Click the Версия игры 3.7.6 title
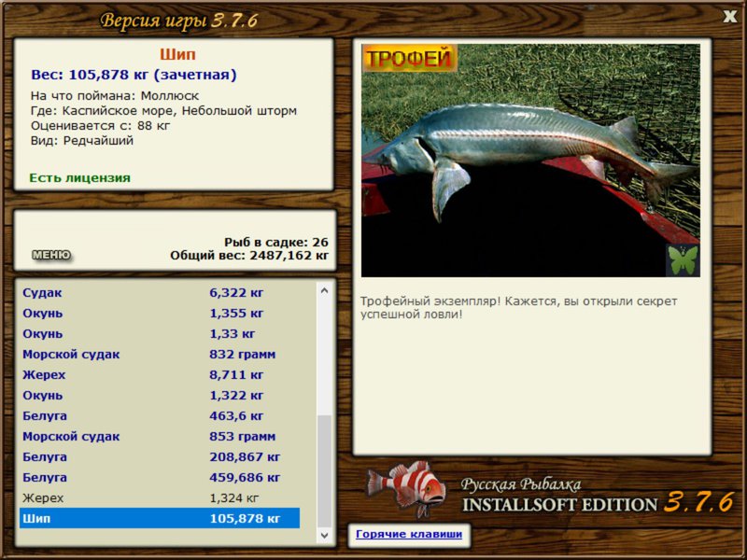747x560 pixels. pos(179,21)
